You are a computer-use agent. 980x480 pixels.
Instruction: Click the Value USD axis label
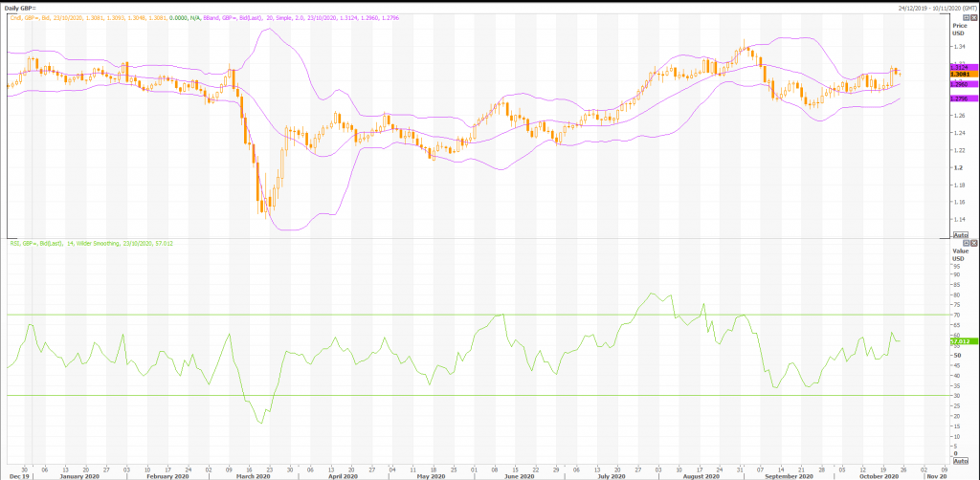[x=959, y=253]
